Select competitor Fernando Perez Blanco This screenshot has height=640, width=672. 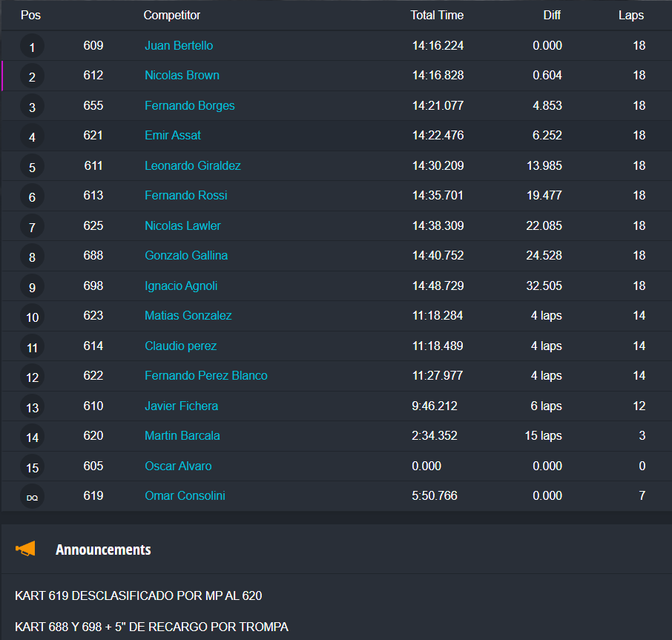pos(205,375)
